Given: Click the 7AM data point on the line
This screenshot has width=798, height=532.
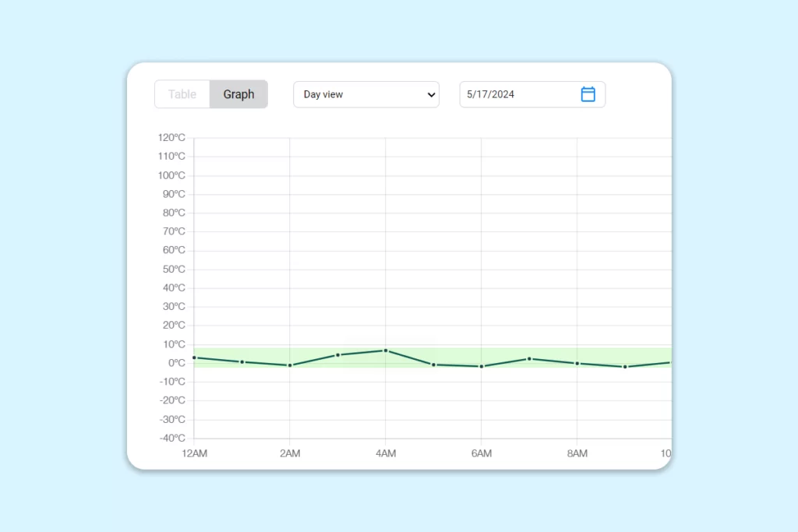Looking at the screenshot, I should pyautogui.click(x=529, y=359).
